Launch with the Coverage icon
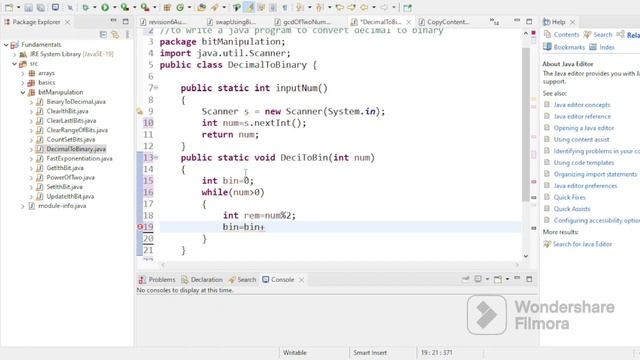Image resolution: width=640 pixels, height=360 pixels. pyautogui.click(x=125, y=7)
